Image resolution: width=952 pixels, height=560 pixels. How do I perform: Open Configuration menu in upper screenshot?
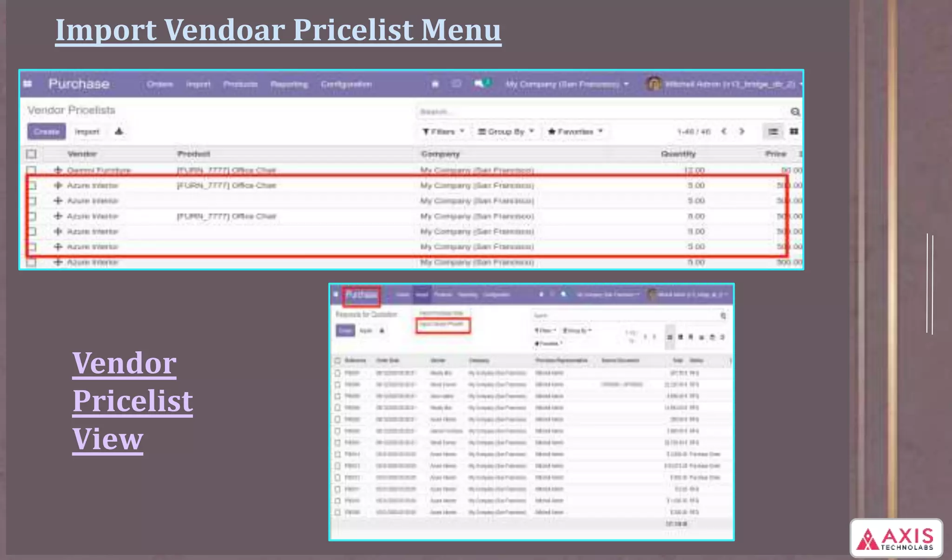[x=346, y=84]
